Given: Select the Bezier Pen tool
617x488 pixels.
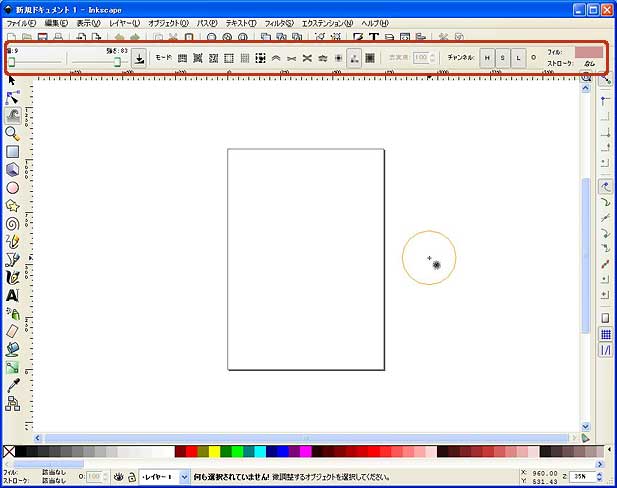Looking at the screenshot, I should [13, 259].
